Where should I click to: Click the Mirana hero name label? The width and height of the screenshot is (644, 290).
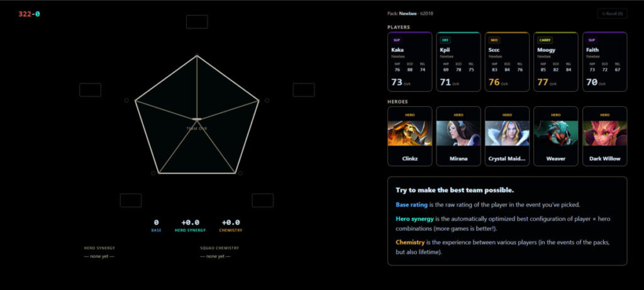coord(458,159)
